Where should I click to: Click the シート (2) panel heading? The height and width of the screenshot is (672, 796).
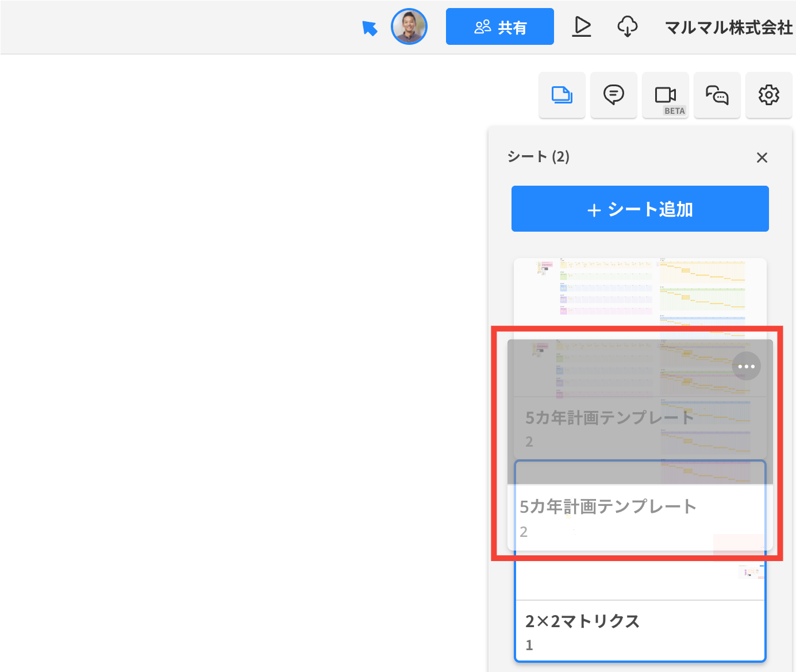point(539,156)
